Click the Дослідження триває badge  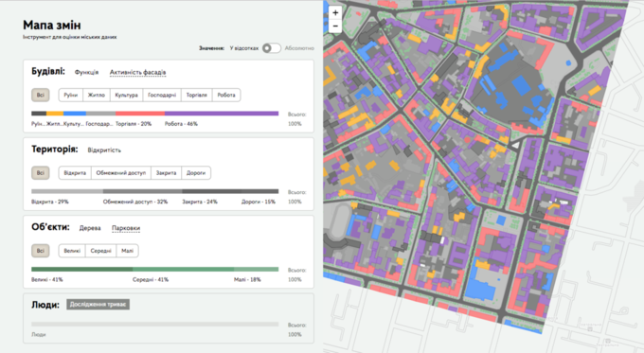pos(98,304)
